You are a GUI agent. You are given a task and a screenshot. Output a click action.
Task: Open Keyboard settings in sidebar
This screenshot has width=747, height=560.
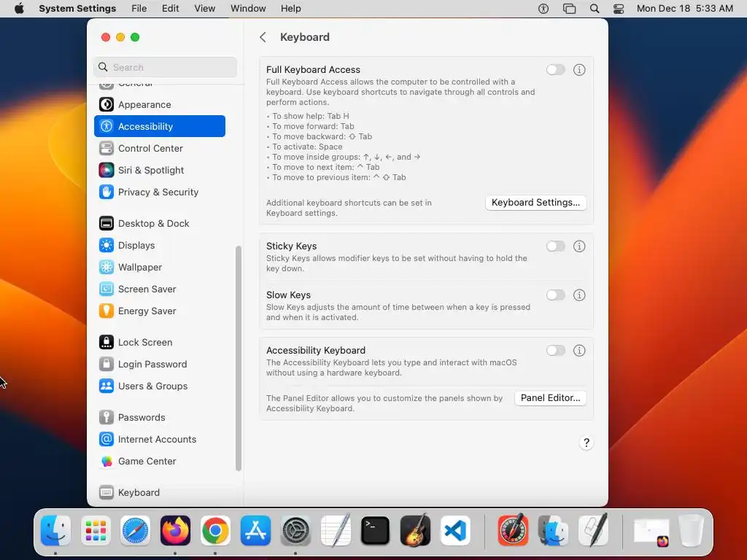[160, 492]
